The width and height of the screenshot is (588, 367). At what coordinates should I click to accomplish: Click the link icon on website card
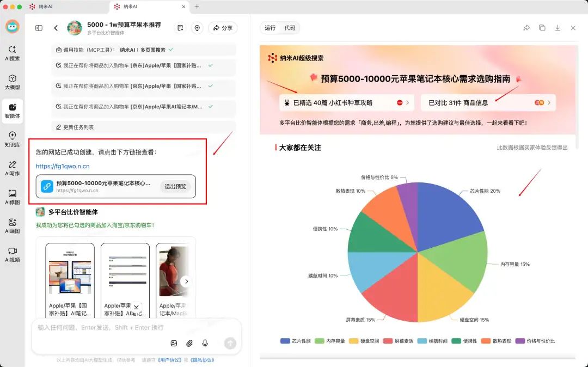[47, 186]
